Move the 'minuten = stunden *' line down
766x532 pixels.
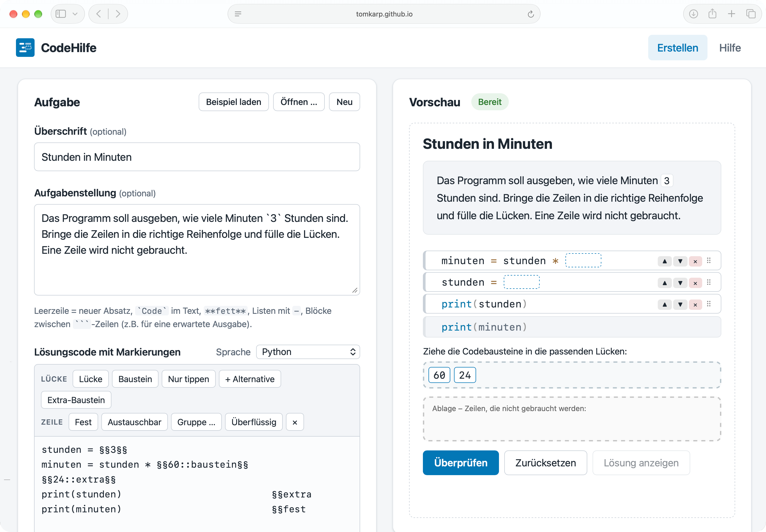680,261
